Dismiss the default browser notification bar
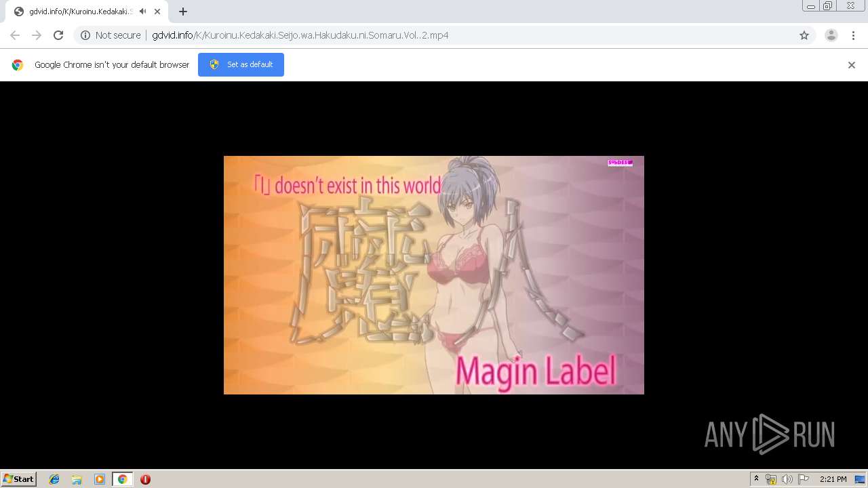 [x=852, y=65]
